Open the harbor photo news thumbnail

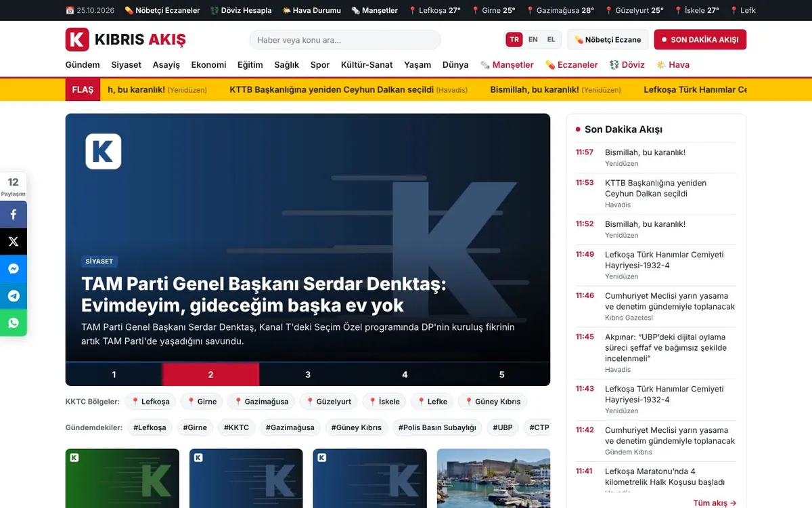coord(493,478)
